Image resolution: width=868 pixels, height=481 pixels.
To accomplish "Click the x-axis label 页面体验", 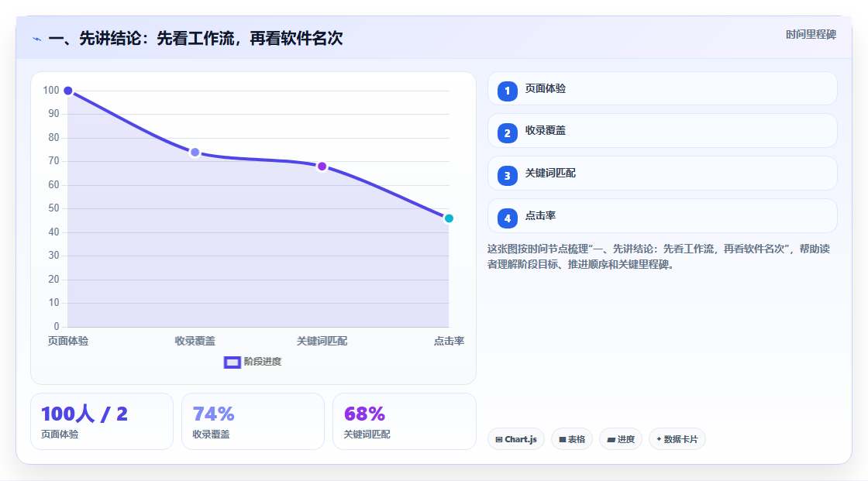I will pyautogui.click(x=68, y=341).
